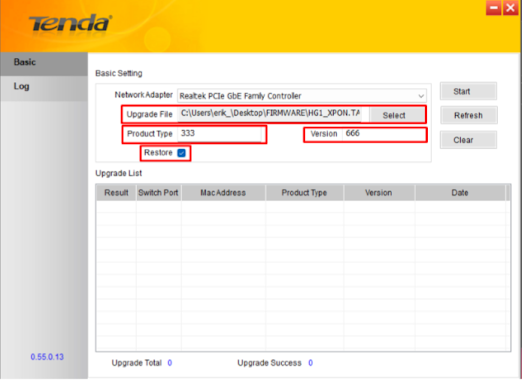Click version number 0.55.0.13
The height and width of the screenshot is (380, 522).
pos(47,357)
